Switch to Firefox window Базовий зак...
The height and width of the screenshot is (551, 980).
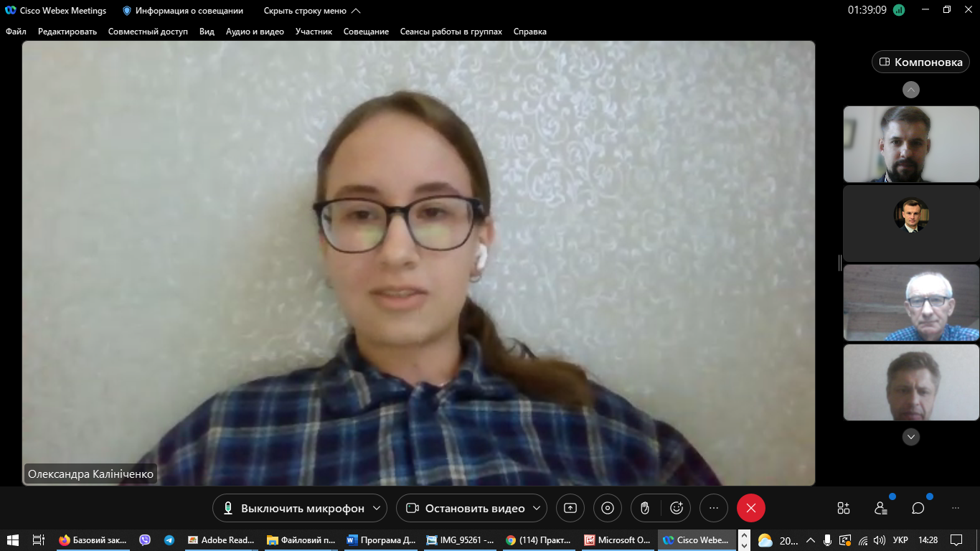[x=93, y=540]
